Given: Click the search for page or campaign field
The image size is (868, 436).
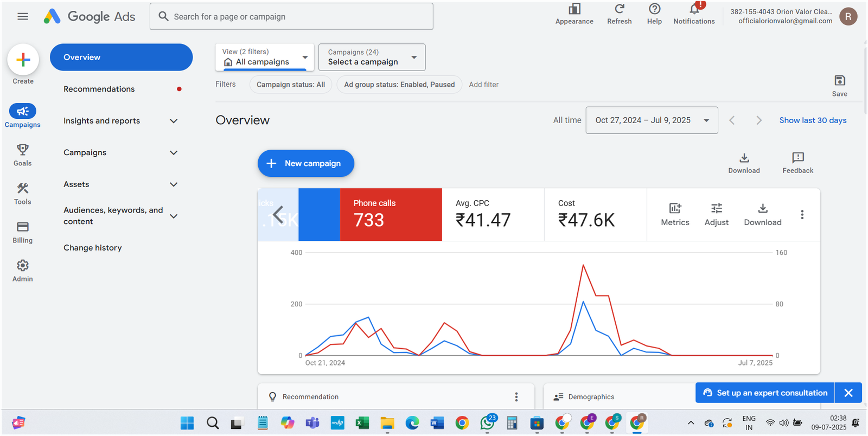Looking at the screenshot, I should [x=291, y=16].
